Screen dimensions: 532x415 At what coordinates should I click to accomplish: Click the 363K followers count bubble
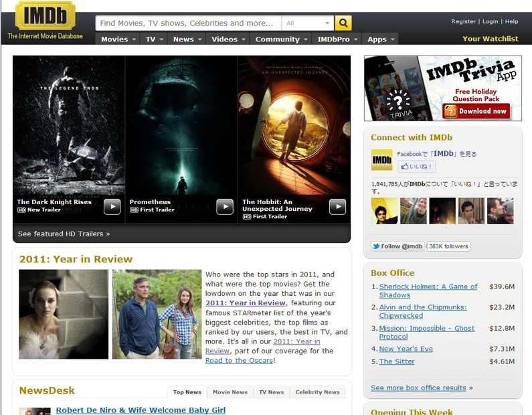448,246
